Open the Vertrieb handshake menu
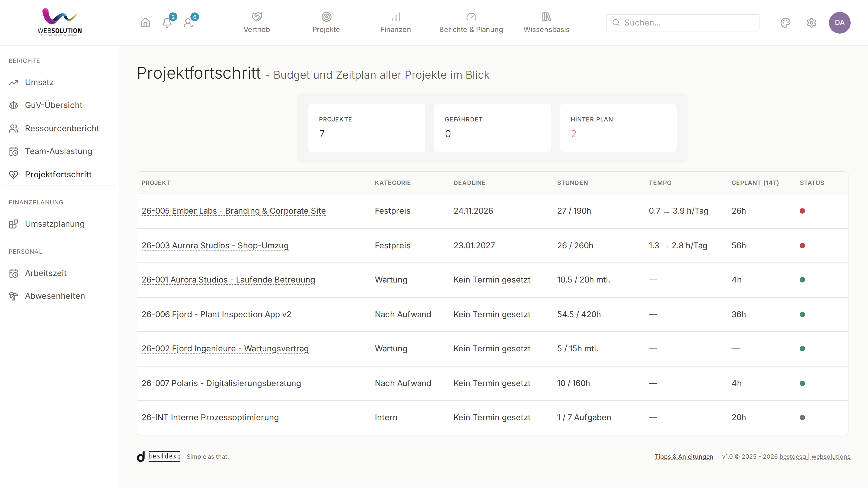This screenshot has width=868, height=488. point(257,23)
